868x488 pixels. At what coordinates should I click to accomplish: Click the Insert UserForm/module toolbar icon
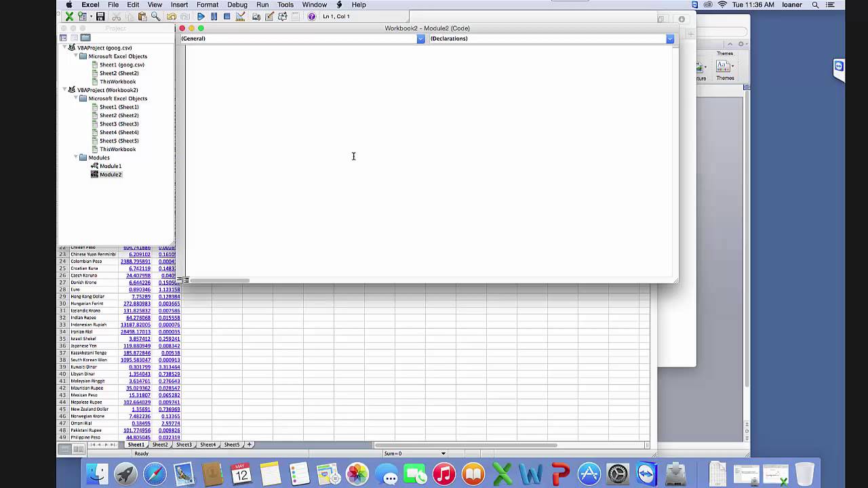click(x=81, y=16)
